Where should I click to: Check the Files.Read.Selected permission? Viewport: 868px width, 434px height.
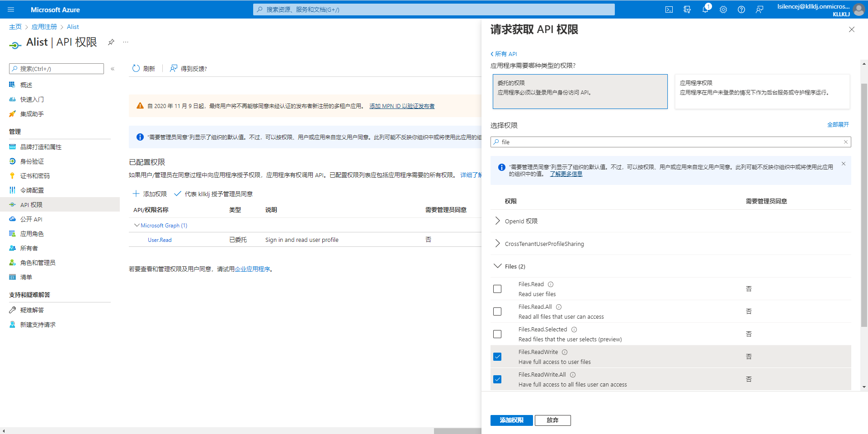tap(497, 334)
